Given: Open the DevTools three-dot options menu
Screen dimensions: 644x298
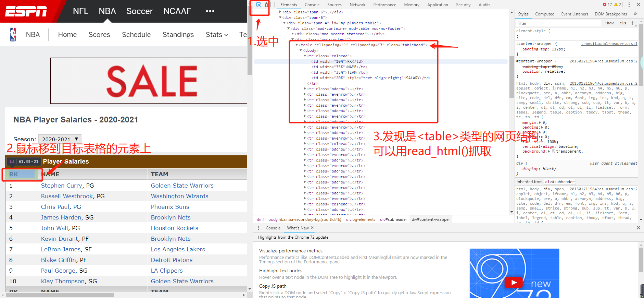Looking at the screenshot, I should tap(629, 4).
